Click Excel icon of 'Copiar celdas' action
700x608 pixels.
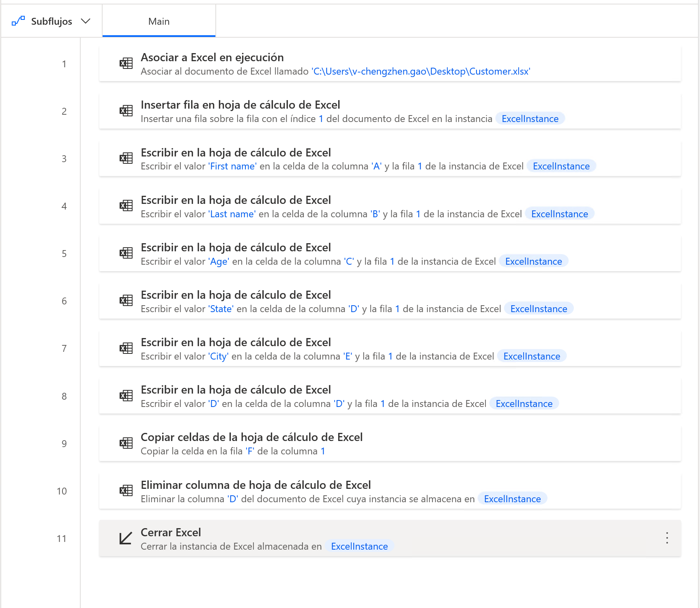(x=126, y=443)
